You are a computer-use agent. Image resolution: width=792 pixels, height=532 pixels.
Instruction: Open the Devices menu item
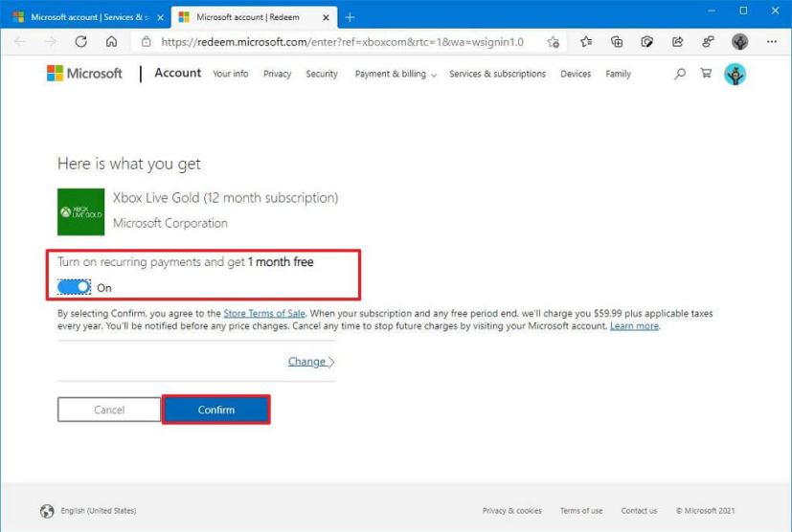[576, 74]
